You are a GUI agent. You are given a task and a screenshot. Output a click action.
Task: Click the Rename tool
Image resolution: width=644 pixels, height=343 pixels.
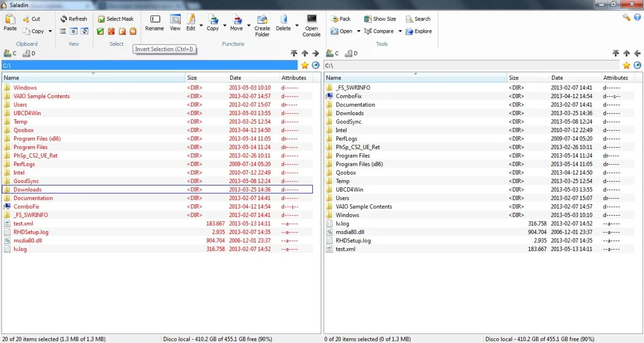154,23
